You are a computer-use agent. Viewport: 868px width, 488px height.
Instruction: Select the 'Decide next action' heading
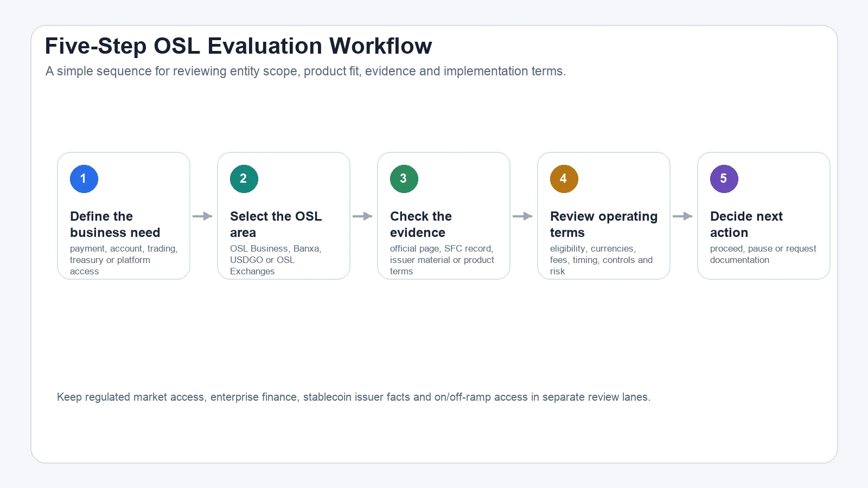pos(746,224)
